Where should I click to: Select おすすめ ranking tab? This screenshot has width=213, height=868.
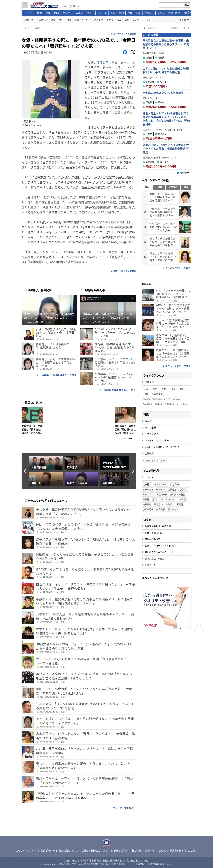[173, 187]
